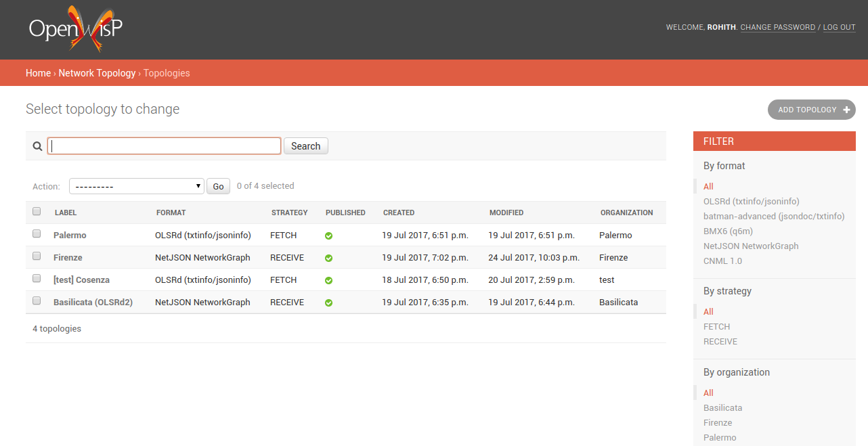Viewport: 868px width, 446px height.
Task: Click the Search button
Action: tap(306, 146)
